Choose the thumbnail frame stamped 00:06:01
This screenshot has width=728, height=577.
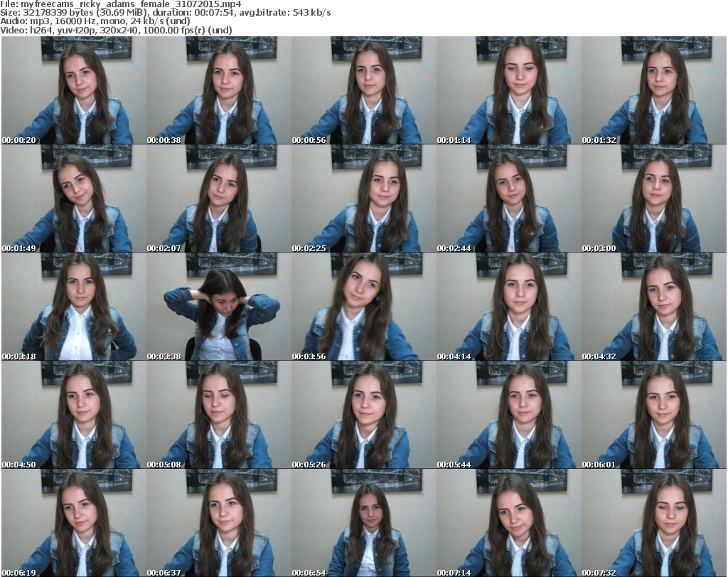coord(654,415)
